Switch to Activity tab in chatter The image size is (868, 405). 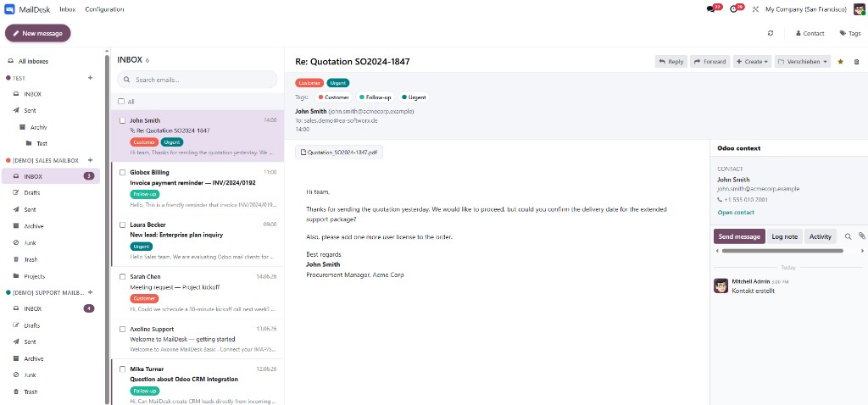coord(821,236)
